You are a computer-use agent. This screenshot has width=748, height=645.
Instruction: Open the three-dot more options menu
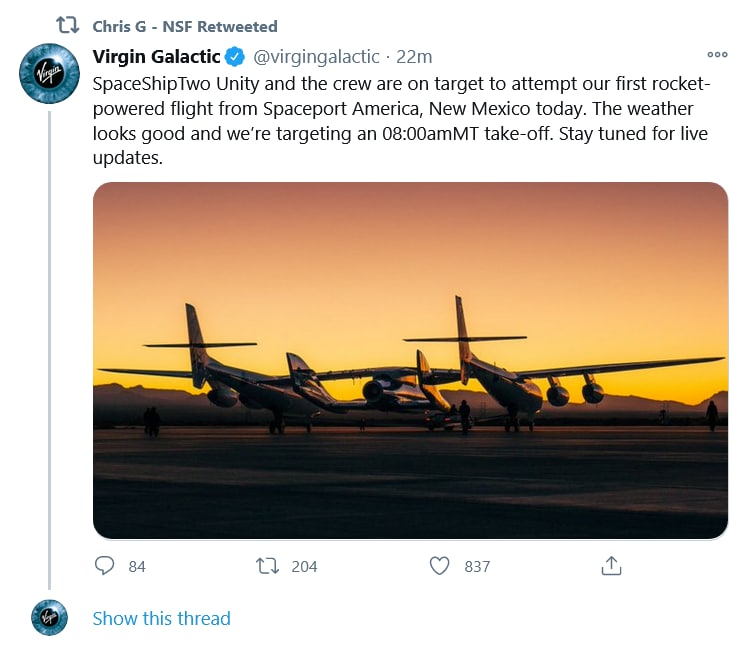[717, 54]
